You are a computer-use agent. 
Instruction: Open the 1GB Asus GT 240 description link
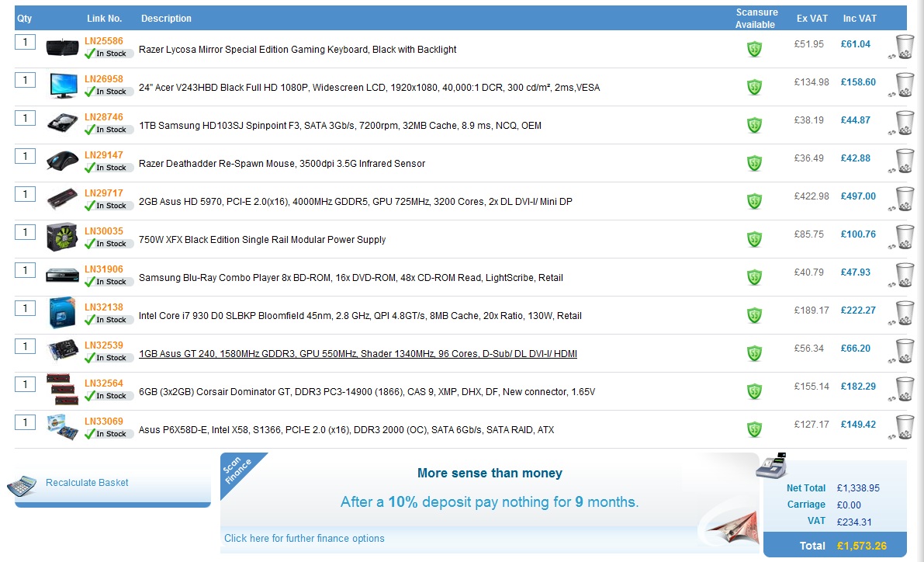point(358,354)
